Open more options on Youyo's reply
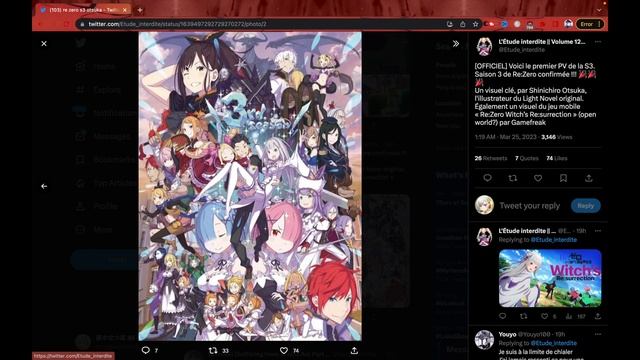Screen dimensions: 640x360 [598, 334]
